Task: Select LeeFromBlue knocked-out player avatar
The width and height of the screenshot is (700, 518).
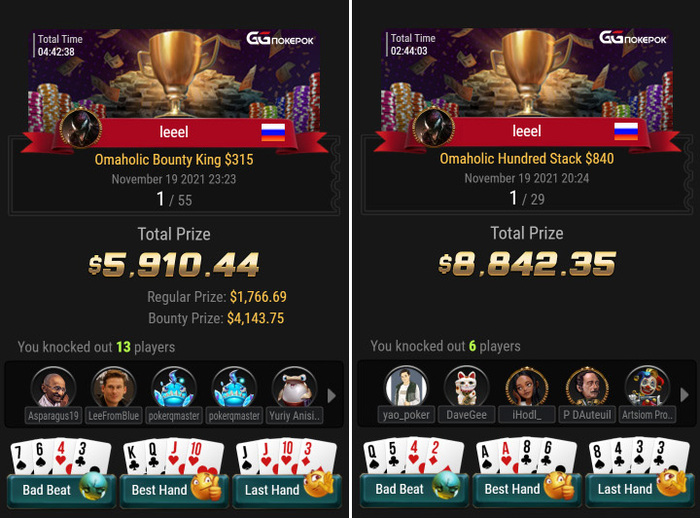Action: (113, 388)
